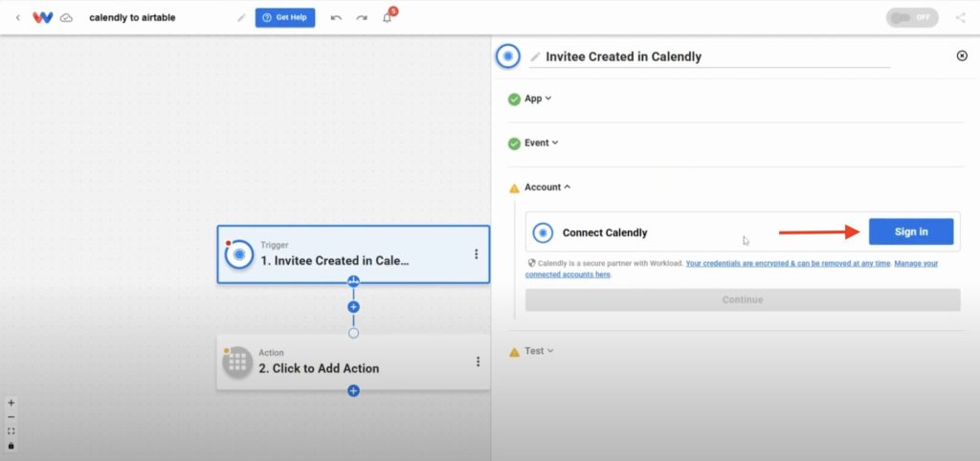The height and width of the screenshot is (461, 980).
Task: Click the disabled Continue button
Action: (x=743, y=299)
